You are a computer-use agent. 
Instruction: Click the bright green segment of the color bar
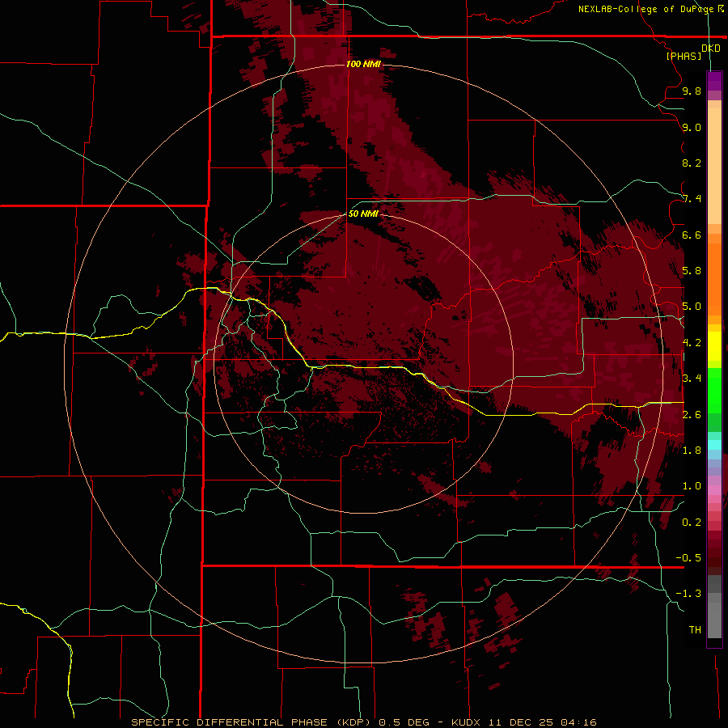[714, 390]
